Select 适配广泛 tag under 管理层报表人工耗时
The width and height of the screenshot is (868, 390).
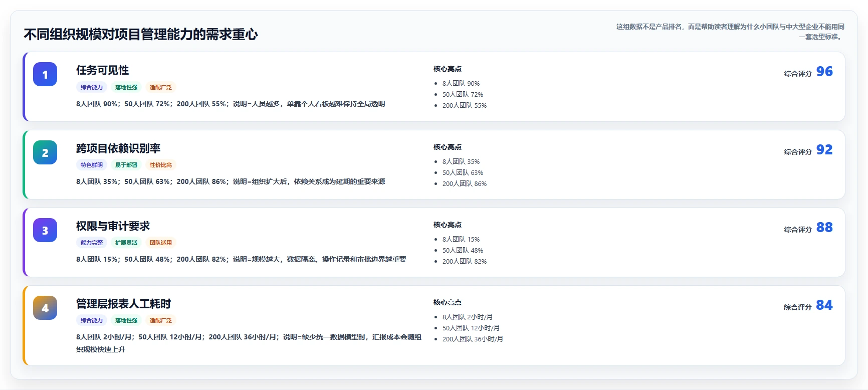(x=161, y=320)
